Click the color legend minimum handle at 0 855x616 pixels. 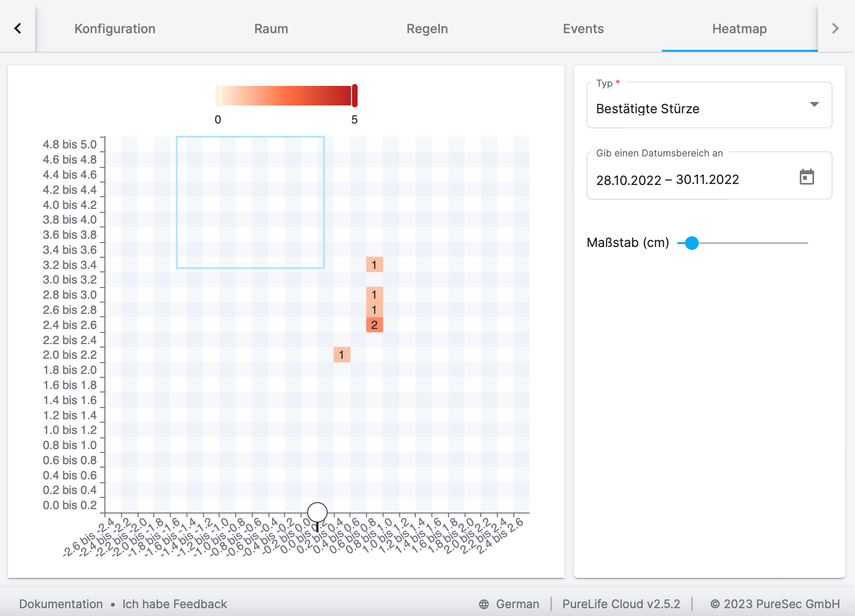(218, 96)
